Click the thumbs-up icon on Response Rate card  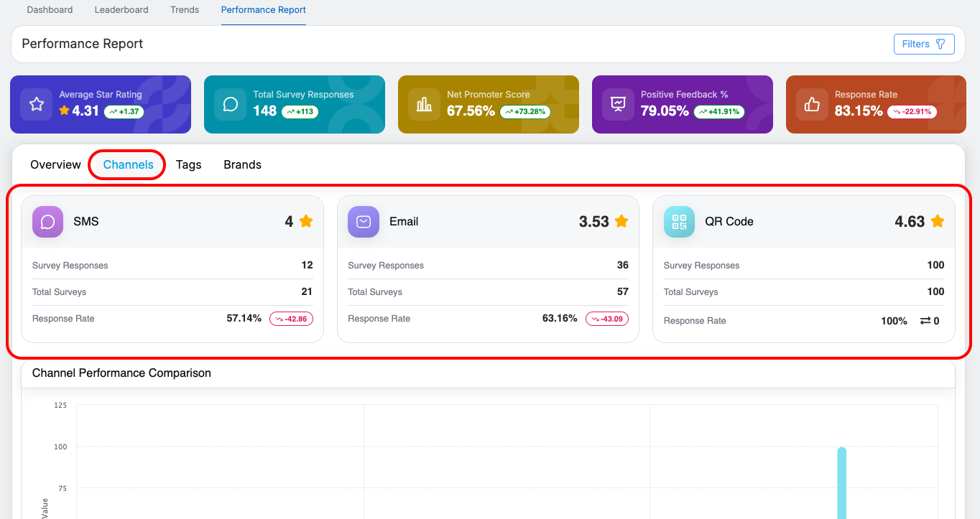pyautogui.click(x=813, y=105)
